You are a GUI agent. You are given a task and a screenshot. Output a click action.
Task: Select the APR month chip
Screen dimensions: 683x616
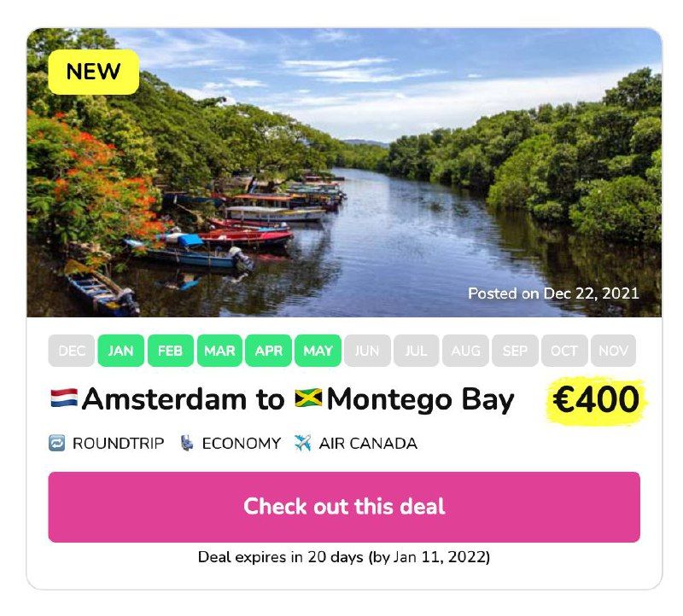pyautogui.click(x=269, y=351)
